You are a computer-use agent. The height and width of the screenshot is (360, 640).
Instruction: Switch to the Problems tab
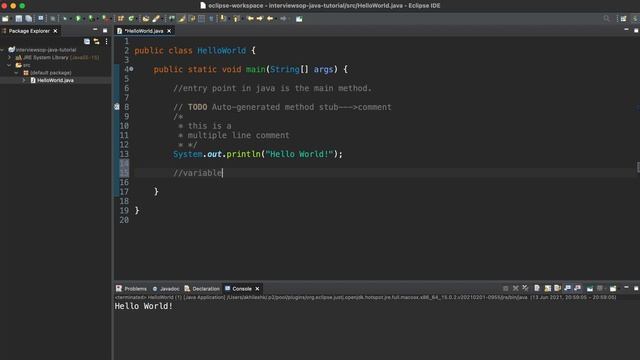(131, 289)
